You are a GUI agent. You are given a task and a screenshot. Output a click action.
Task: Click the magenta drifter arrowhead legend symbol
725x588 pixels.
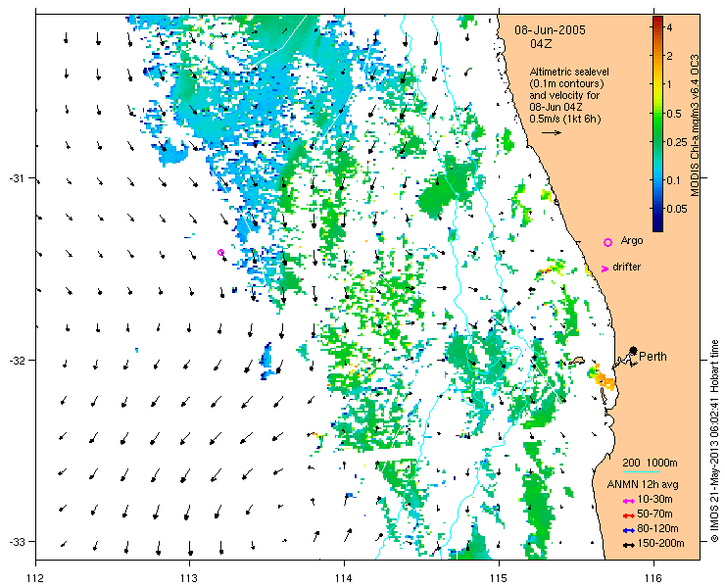(x=604, y=269)
